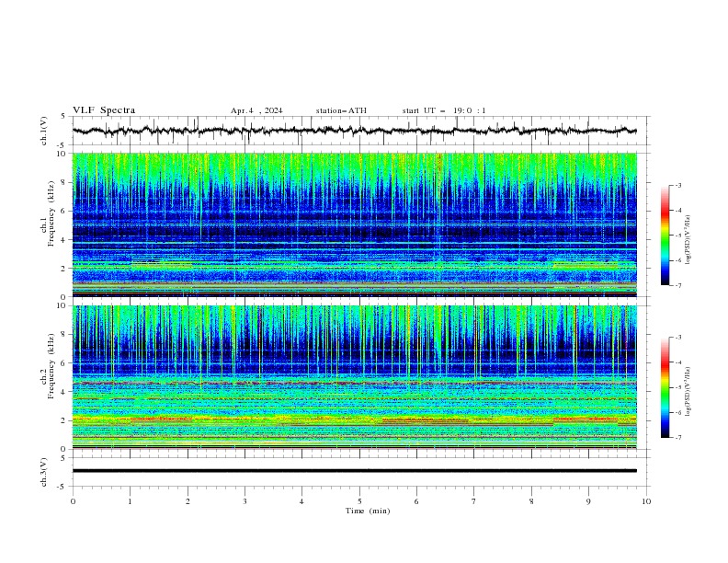Click the 'ch.1 Frequency (kHz)' axis label

(48, 214)
